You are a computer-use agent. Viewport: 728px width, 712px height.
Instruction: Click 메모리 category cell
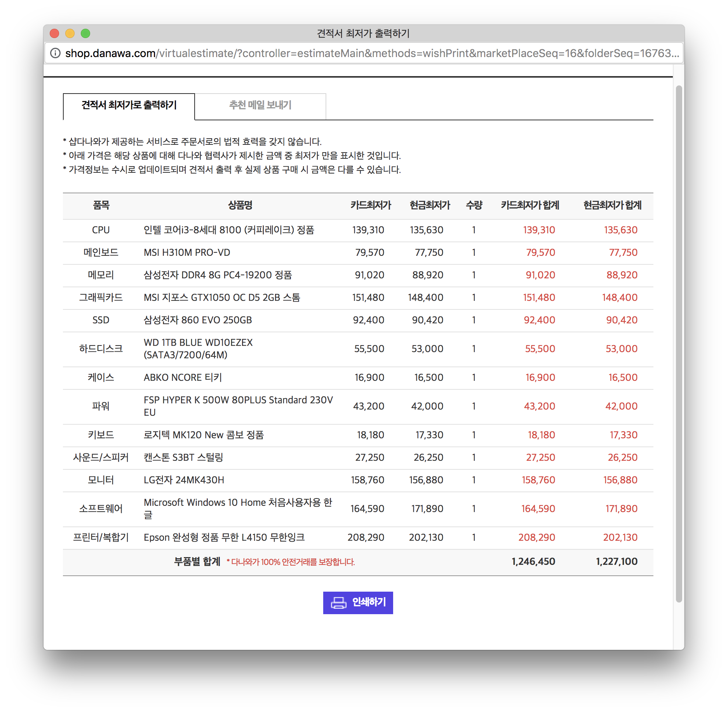tap(101, 275)
